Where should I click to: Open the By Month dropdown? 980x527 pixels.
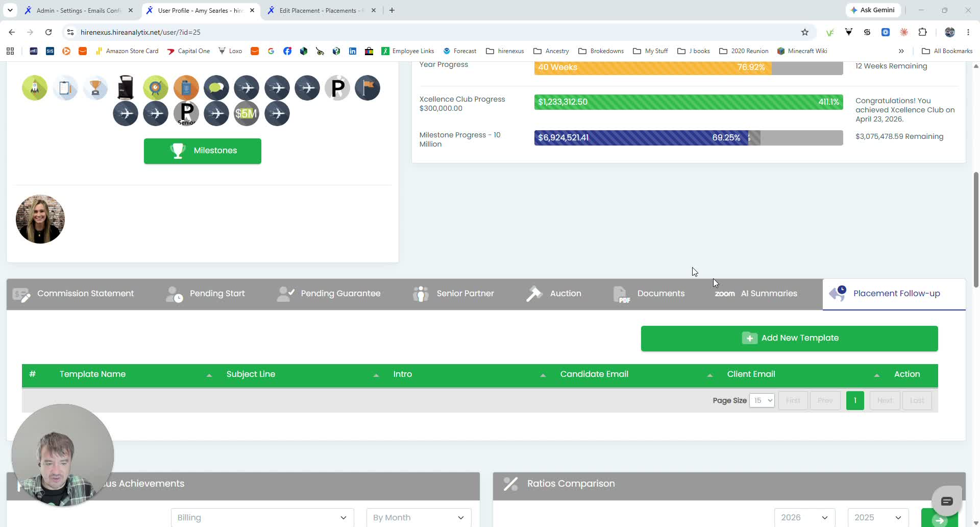coord(419,517)
